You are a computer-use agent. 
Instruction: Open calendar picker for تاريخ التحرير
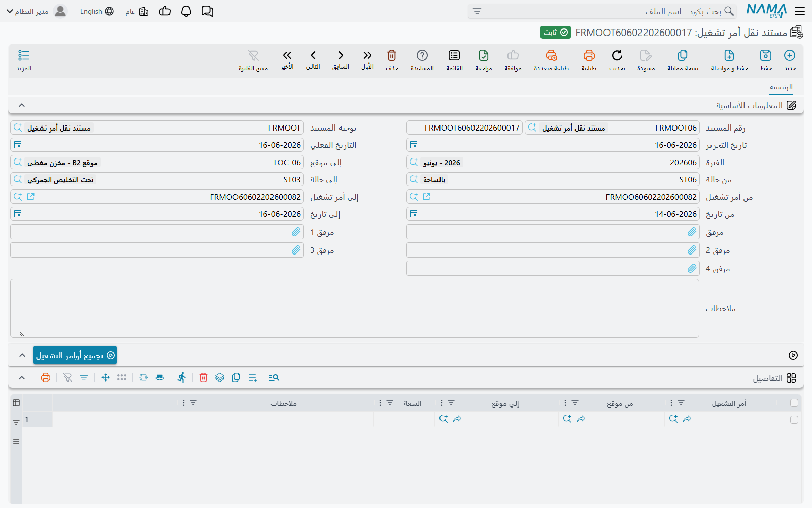click(414, 145)
